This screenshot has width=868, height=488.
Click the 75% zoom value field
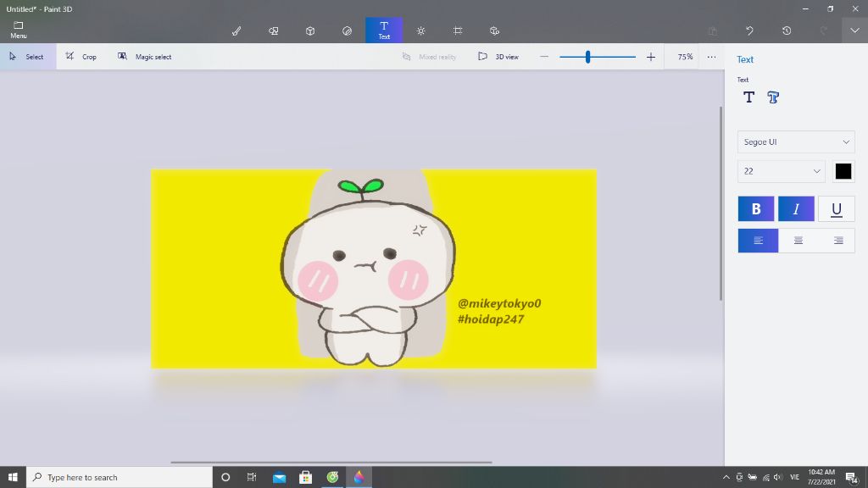pyautogui.click(x=685, y=57)
